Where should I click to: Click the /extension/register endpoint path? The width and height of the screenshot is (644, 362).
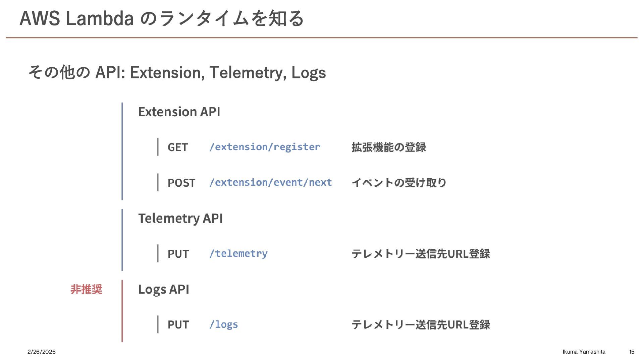click(x=265, y=147)
